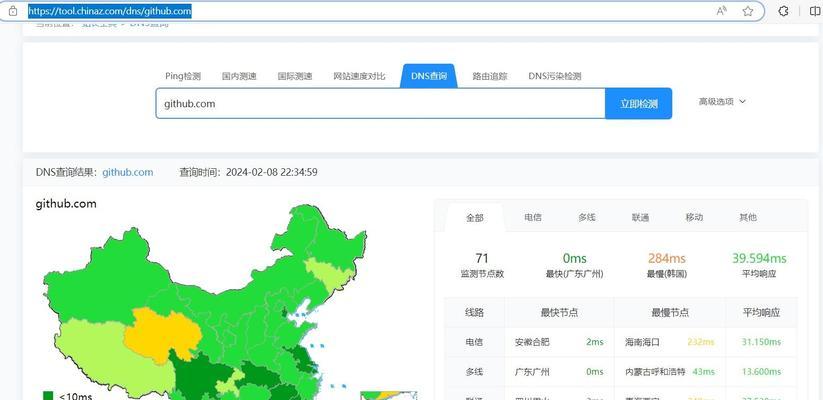This screenshot has height=400, width=823.
Task: Select the 全部 line filter tab
Action: 474,217
